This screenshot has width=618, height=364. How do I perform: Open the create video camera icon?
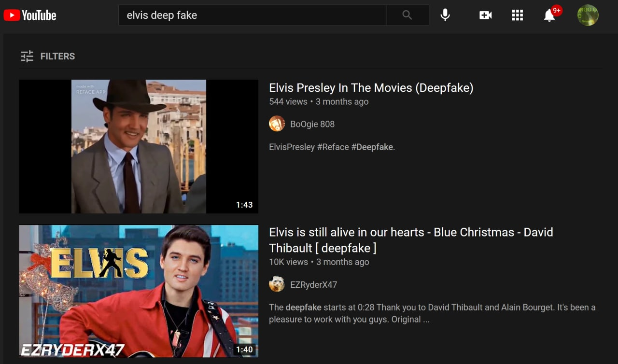(x=485, y=15)
